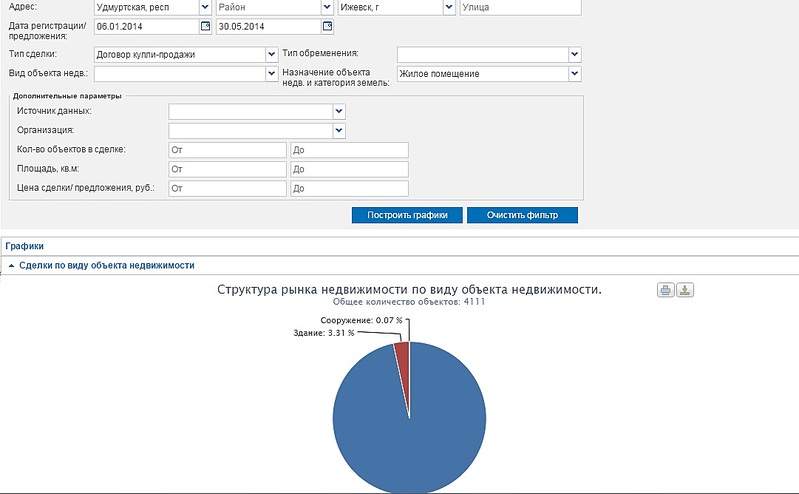
Task: Click the Дополнительные параметры group label
Action: pyautogui.click(x=67, y=96)
